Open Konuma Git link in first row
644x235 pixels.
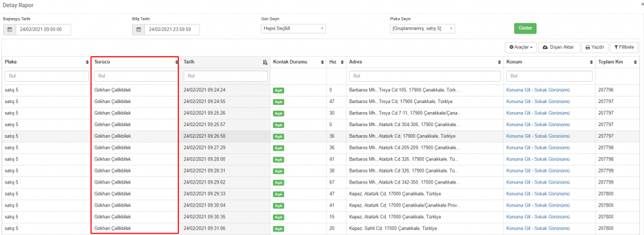[518, 90]
